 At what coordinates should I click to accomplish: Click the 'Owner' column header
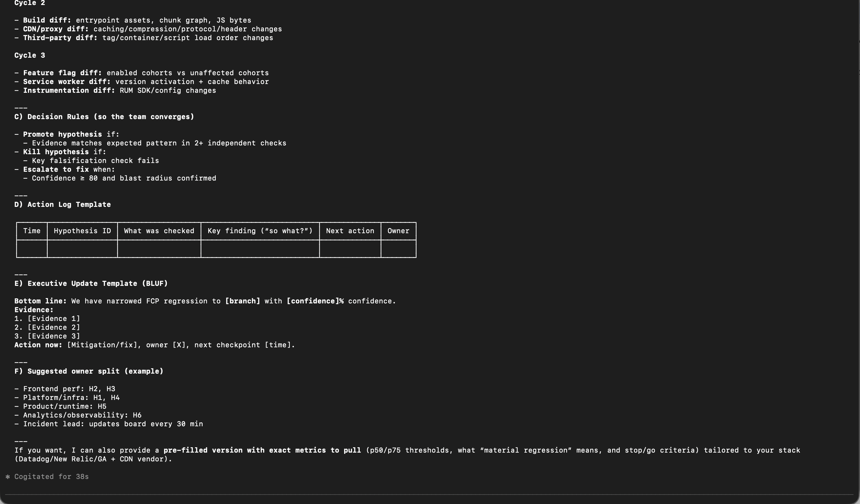pyautogui.click(x=398, y=231)
